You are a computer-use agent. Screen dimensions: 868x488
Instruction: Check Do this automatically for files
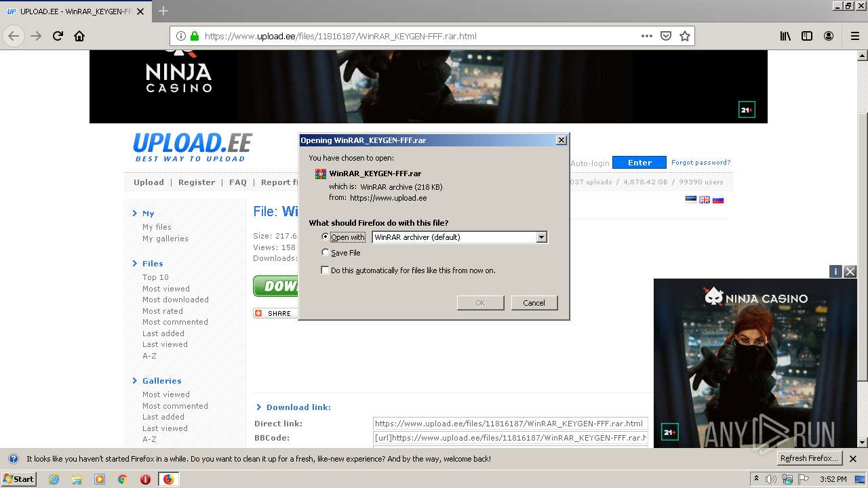pos(325,270)
